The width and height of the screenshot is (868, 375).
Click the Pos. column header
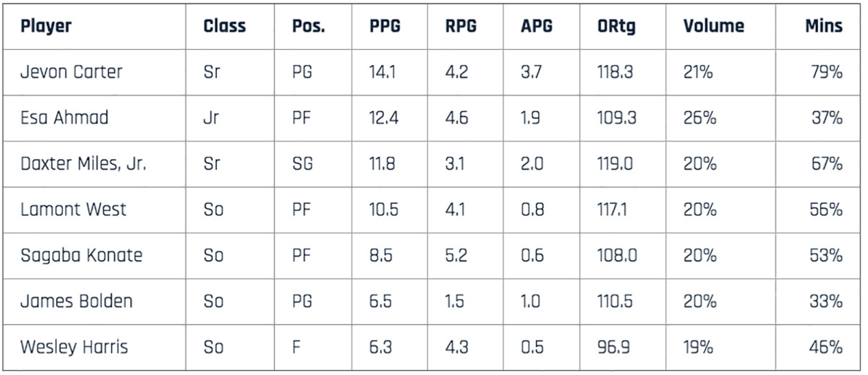pyautogui.click(x=309, y=27)
